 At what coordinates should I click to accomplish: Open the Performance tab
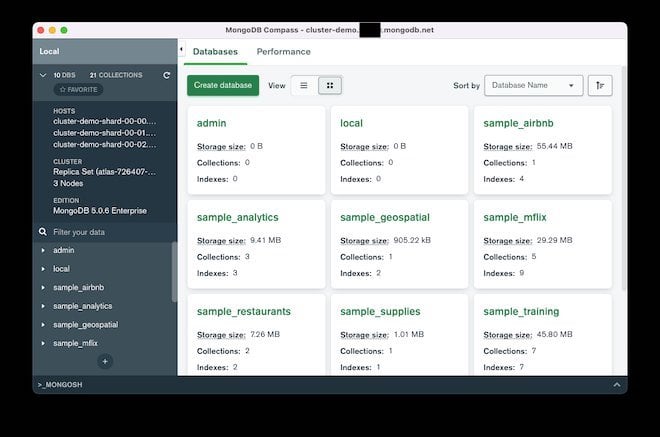[x=283, y=52]
